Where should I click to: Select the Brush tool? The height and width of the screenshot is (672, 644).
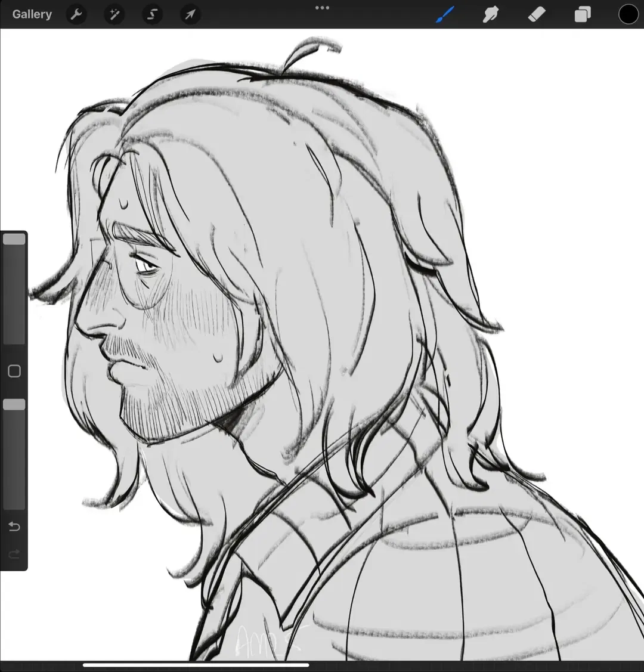[x=445, y=14]
